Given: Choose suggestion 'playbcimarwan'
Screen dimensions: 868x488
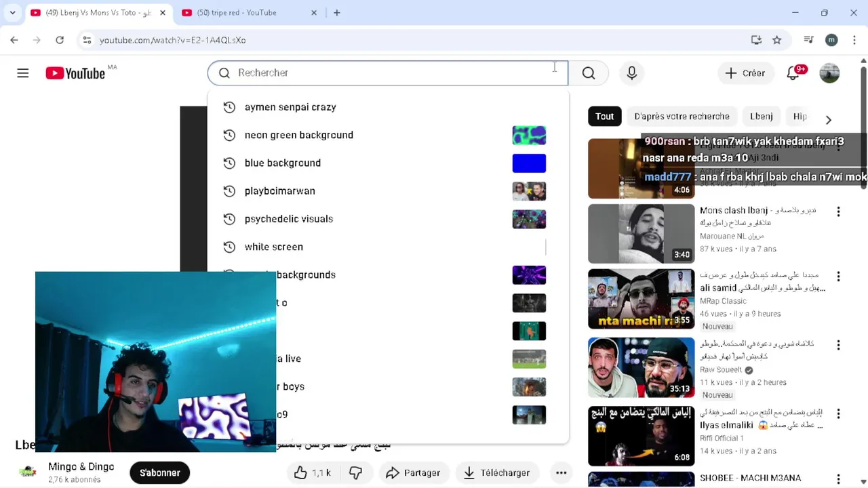Looking at the screenshot, I should (x=387, y=191).
